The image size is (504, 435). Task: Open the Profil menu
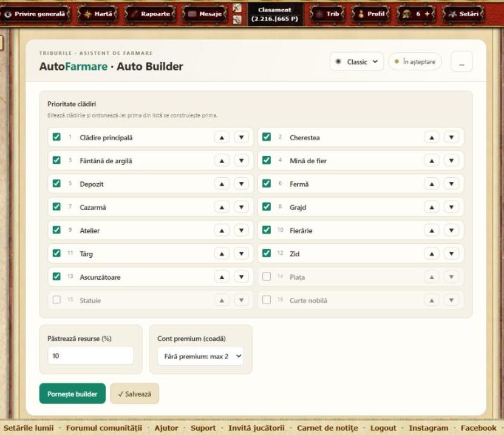pyautogui.click(x=370, y=14)
